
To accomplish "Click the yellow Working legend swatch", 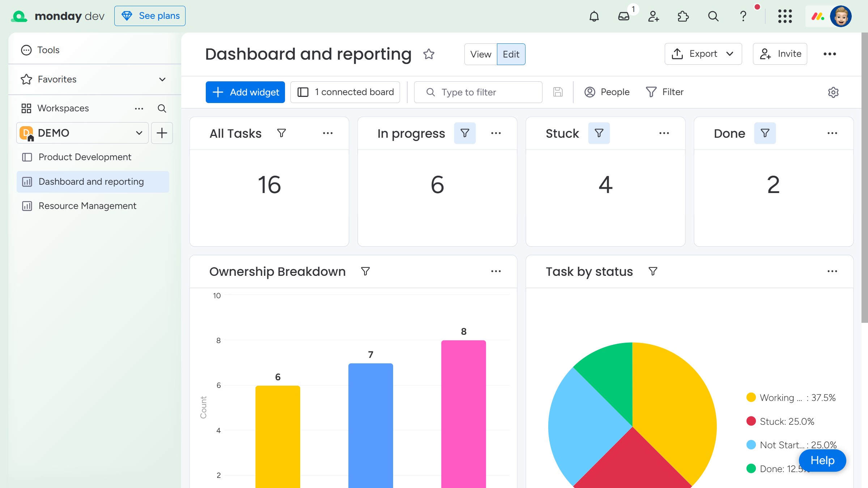I will 751,397.
